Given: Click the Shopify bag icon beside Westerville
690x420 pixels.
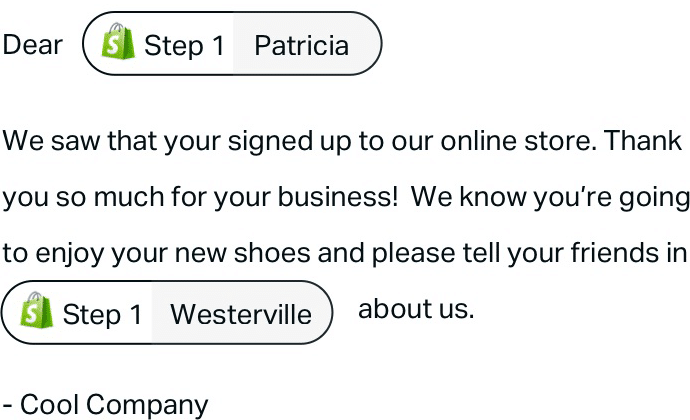Looking at the screenshot, I should (37, 310).
